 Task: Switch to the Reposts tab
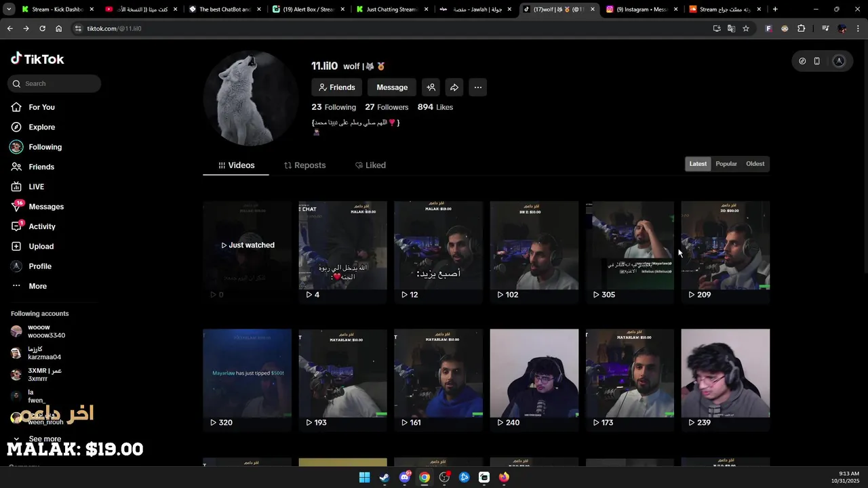(304, 165)
